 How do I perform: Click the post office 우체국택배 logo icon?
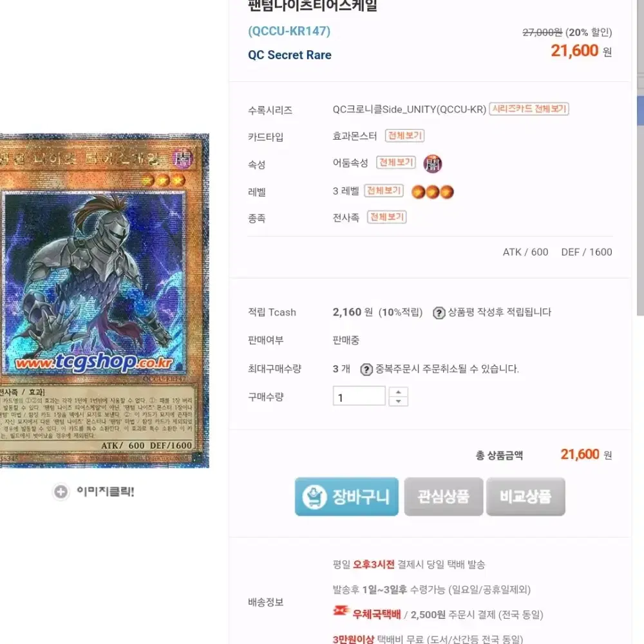(341, 611)
